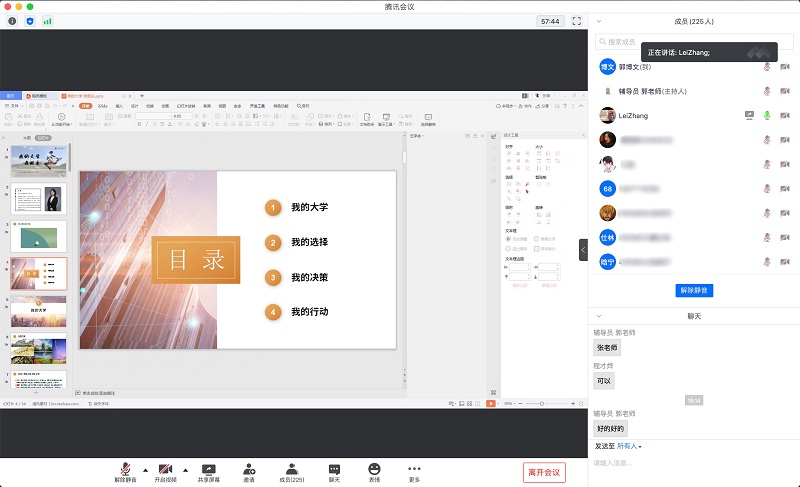Open the 成员(225) members icon

[291, 468]
